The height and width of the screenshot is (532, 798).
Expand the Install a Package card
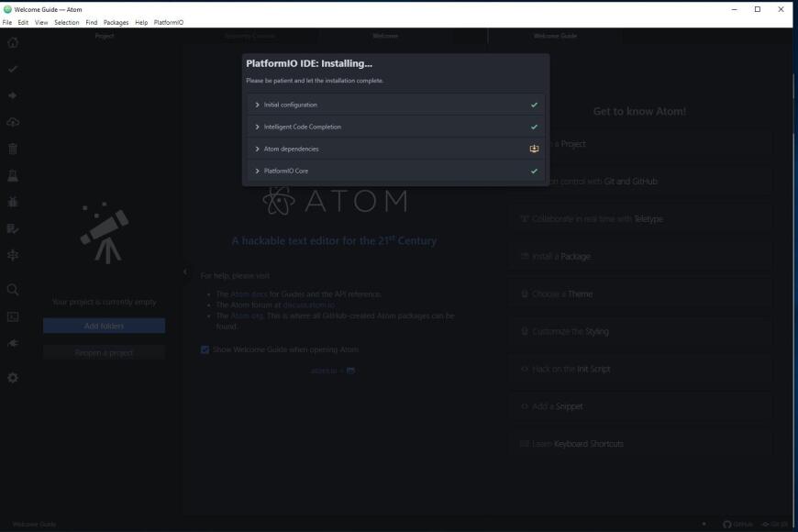coord(641,257)
